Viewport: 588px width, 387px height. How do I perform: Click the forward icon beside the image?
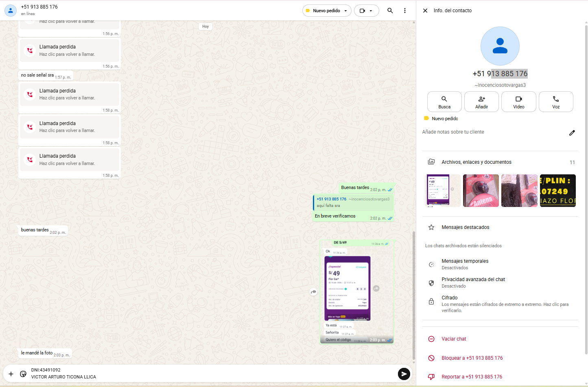tap(313, 292)
